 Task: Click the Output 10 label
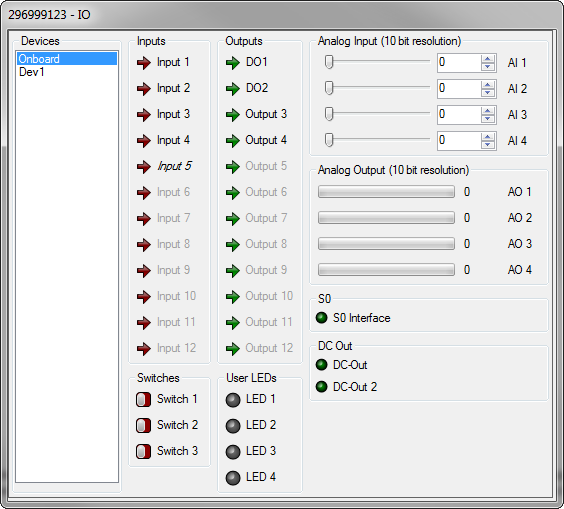[x=269, y=296]
